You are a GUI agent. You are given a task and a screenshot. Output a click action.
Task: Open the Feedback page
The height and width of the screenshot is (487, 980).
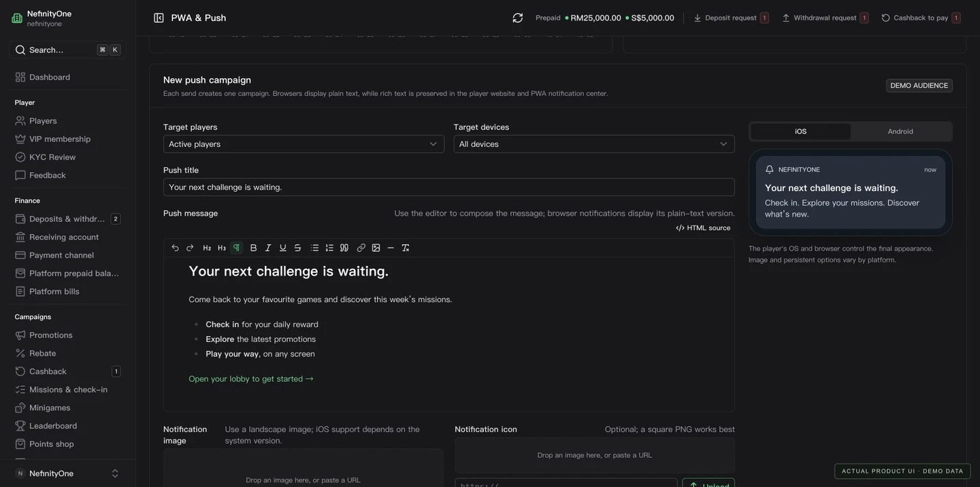click(x=67, y=175)
